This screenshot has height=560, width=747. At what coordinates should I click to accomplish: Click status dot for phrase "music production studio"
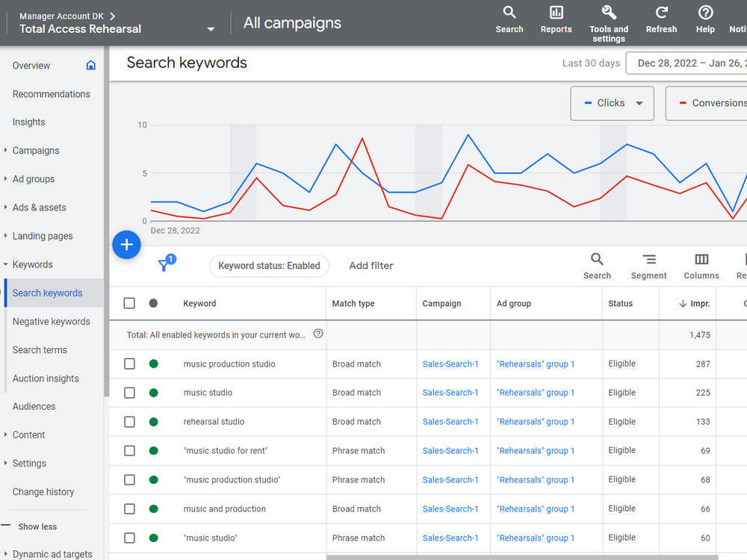[153, 479]
